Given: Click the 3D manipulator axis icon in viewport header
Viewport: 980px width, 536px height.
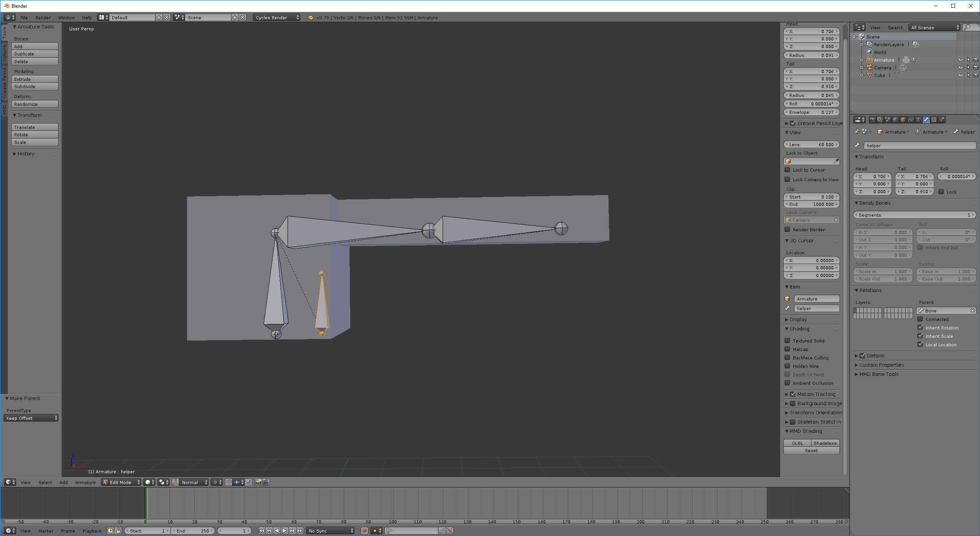Looking at the screenshot, I should pyautogui.click(x=176, y=482).
